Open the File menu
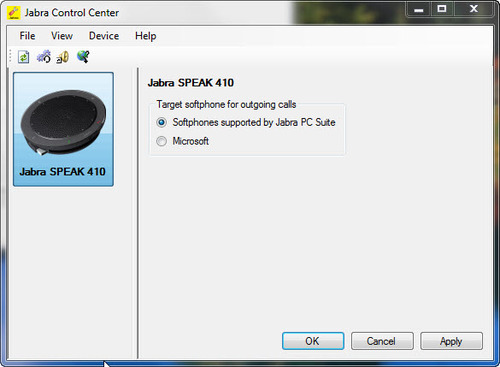 tap(27, 36)
